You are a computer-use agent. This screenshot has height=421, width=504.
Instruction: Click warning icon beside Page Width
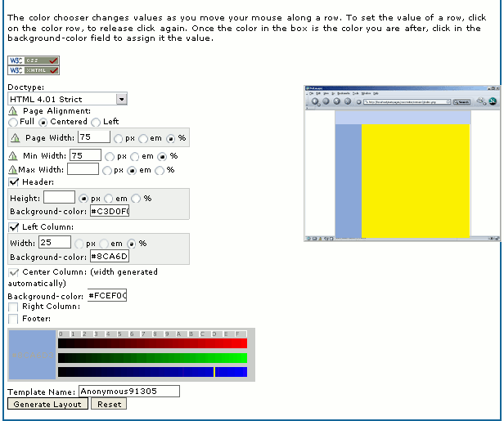coord(16,138)
